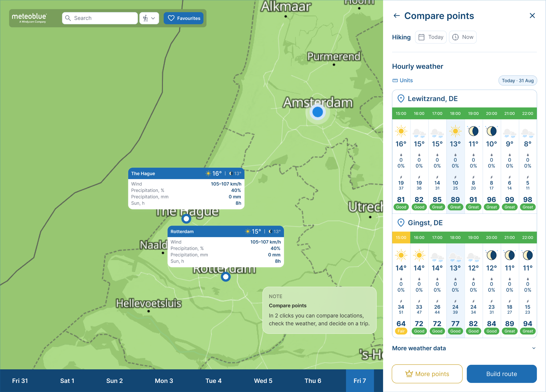Click the search magnifier icon
The height and width of the screenshot is (392, 546).
(x=68, y=18)
